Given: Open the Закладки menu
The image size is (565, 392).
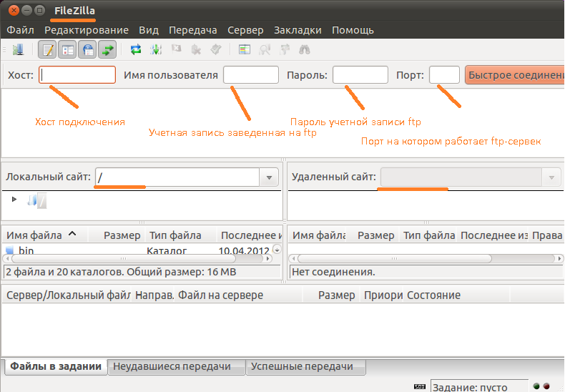Looking at the screenshot, I should (298, 30).
